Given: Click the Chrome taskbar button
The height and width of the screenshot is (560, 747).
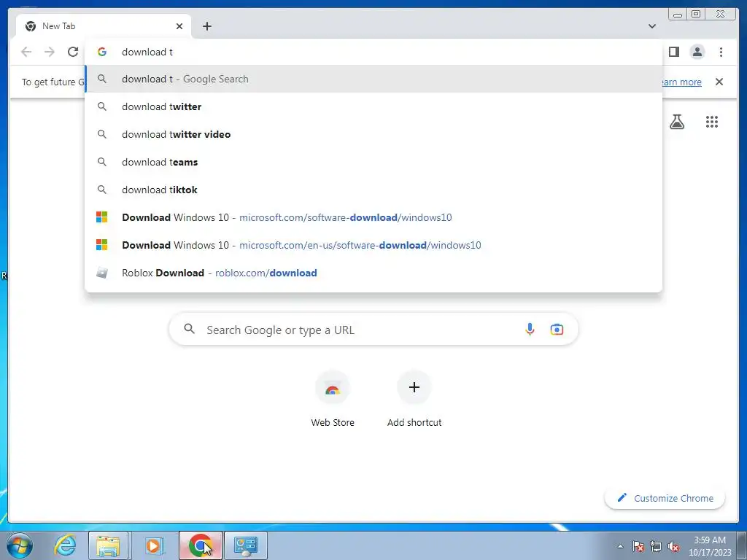Looking at the screenshot, I should [200, 545].
